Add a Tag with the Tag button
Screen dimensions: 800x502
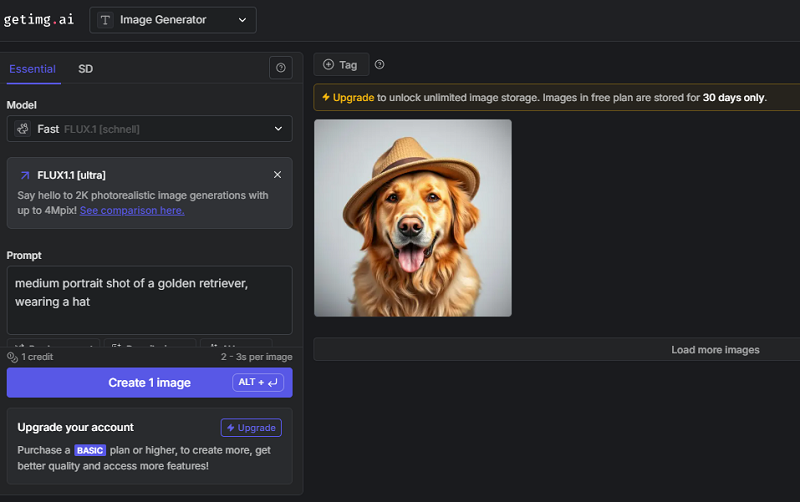pyautogui.click(x=341, y=65)
